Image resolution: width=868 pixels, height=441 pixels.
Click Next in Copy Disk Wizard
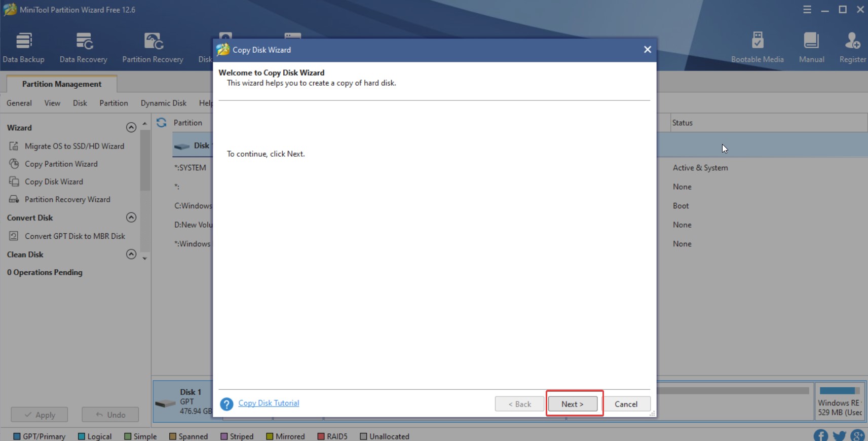(573, 404)
